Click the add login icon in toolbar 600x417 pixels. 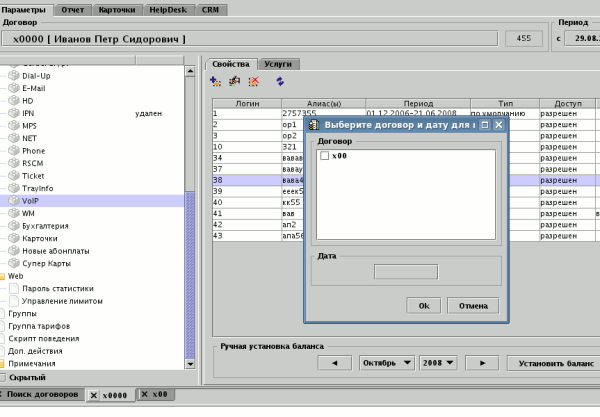pos(216,80)
